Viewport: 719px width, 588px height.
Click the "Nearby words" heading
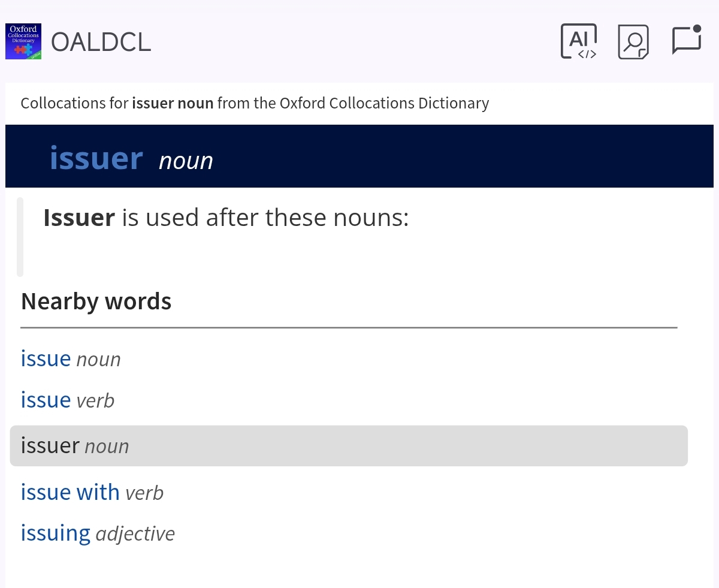pyautogui.click(x=96, y=301)
